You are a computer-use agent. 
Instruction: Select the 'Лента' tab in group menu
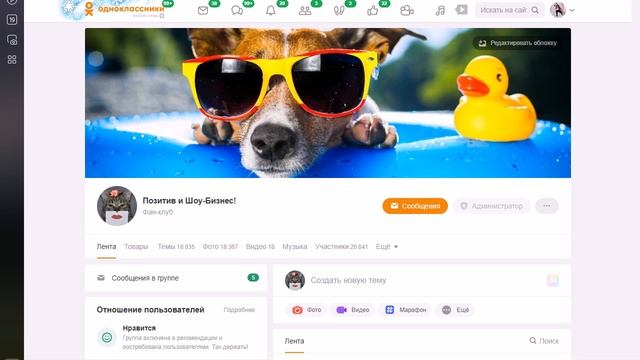pyautogui.click(x=106, y=247)
